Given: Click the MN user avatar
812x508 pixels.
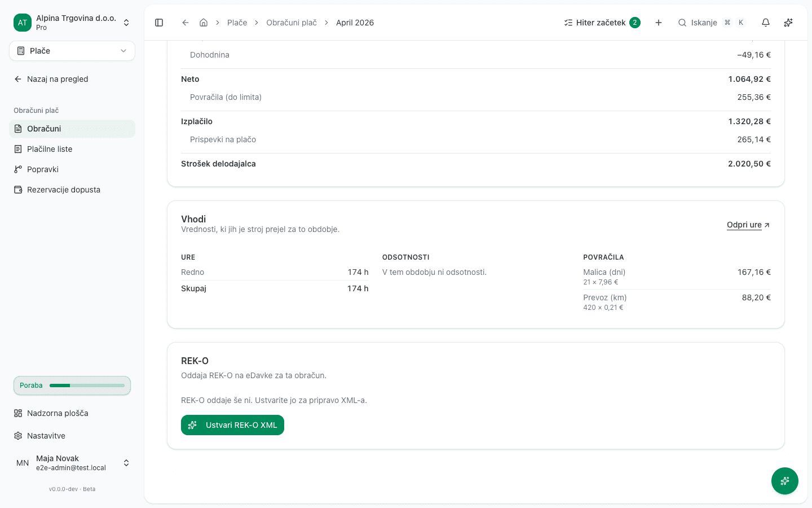Looking at the screenshot, I should click(x=23, y=463).
